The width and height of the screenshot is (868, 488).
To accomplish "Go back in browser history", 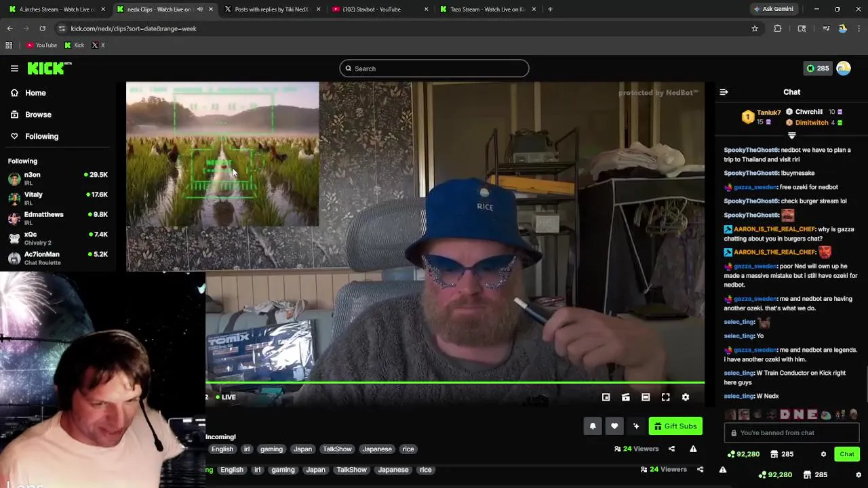I will coord(10,28).
